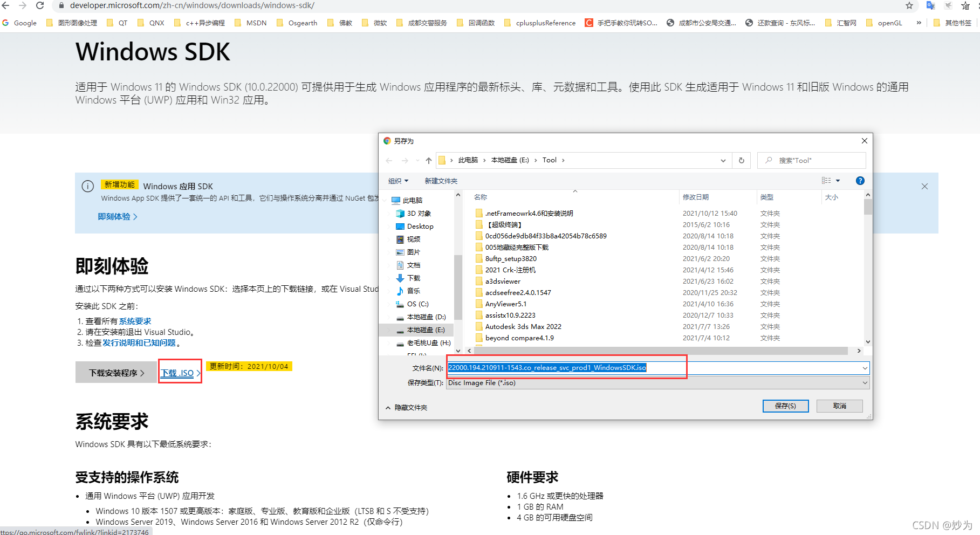Go back in the Save As dialog
The height and width of the screenshot is (535, 980).
[389, 160]
